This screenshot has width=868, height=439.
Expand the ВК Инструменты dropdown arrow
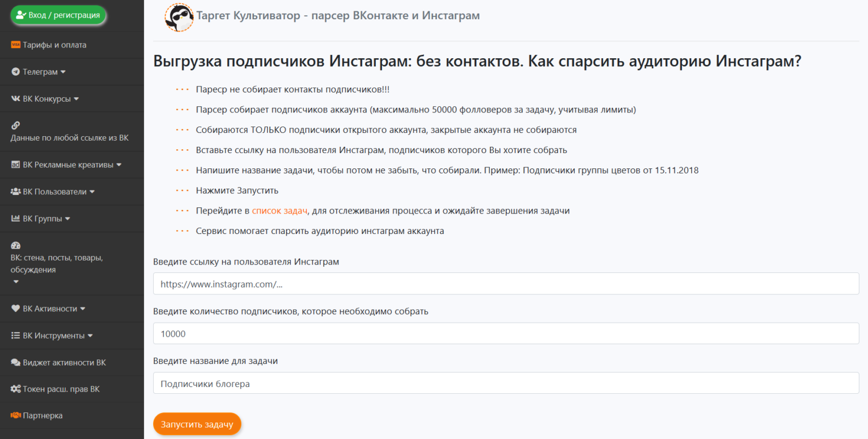pyautogui.click(x=90, y=336)
